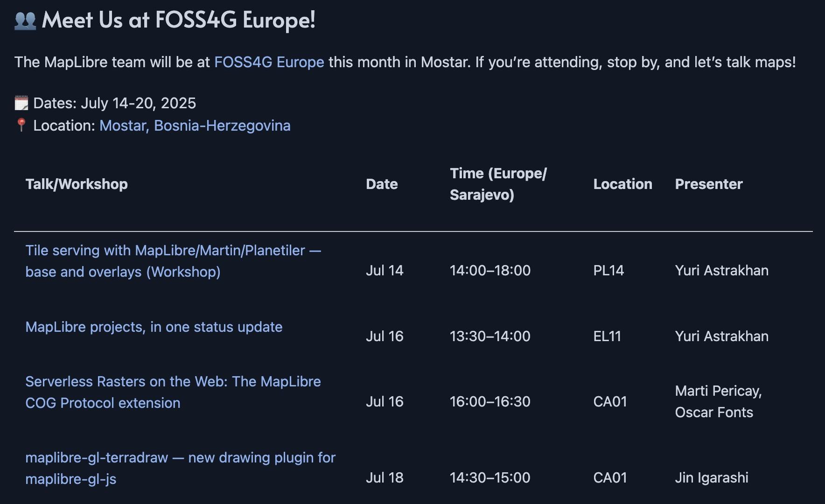Click the Location column header
Screen dimensions: 825x504
tap(622, 184)
